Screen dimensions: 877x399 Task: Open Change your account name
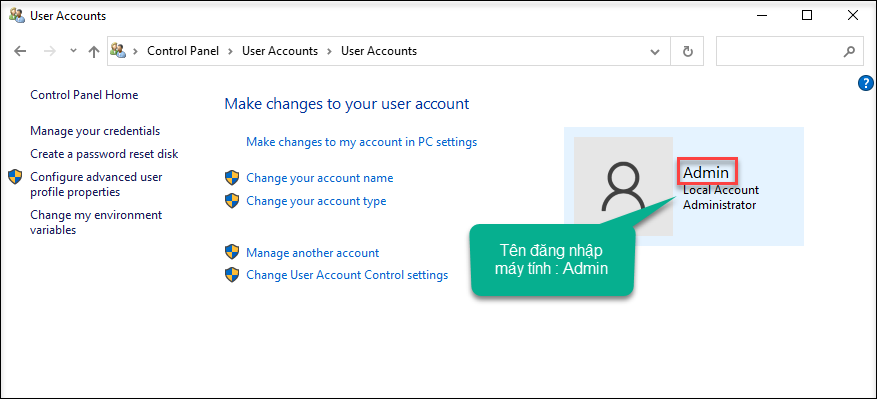click(x=319, y=178)
